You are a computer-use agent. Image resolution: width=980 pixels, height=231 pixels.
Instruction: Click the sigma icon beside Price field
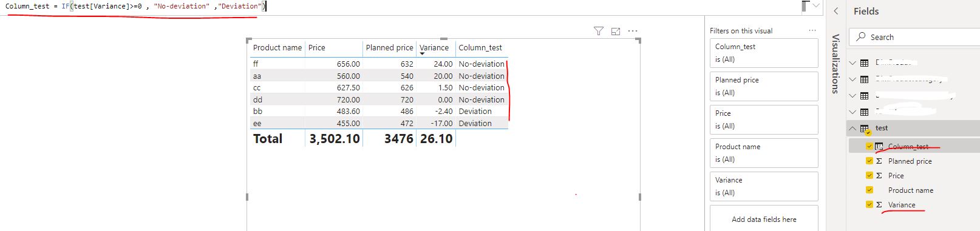point(879,176)
